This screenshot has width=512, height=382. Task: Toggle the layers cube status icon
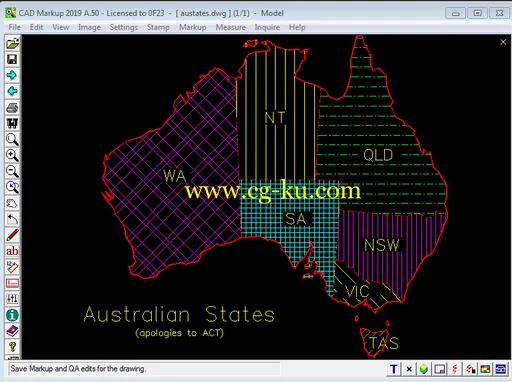pos(424,369)
